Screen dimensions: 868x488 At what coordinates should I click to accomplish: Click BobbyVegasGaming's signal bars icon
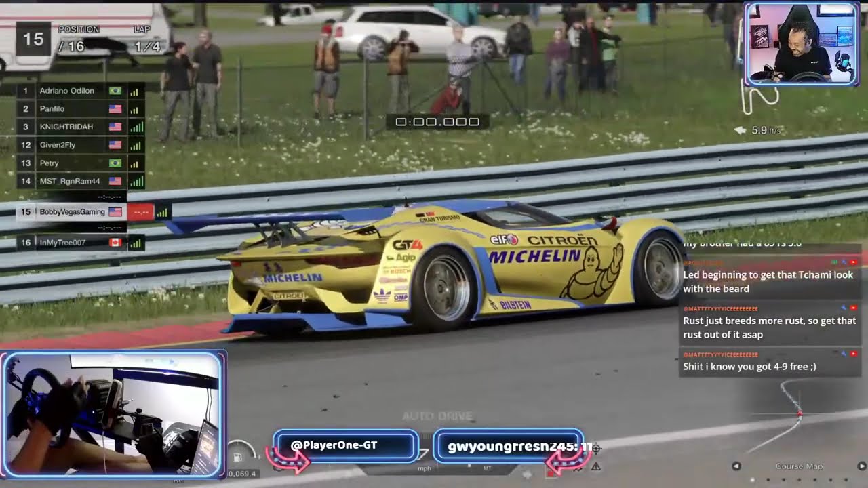[162, 212]
